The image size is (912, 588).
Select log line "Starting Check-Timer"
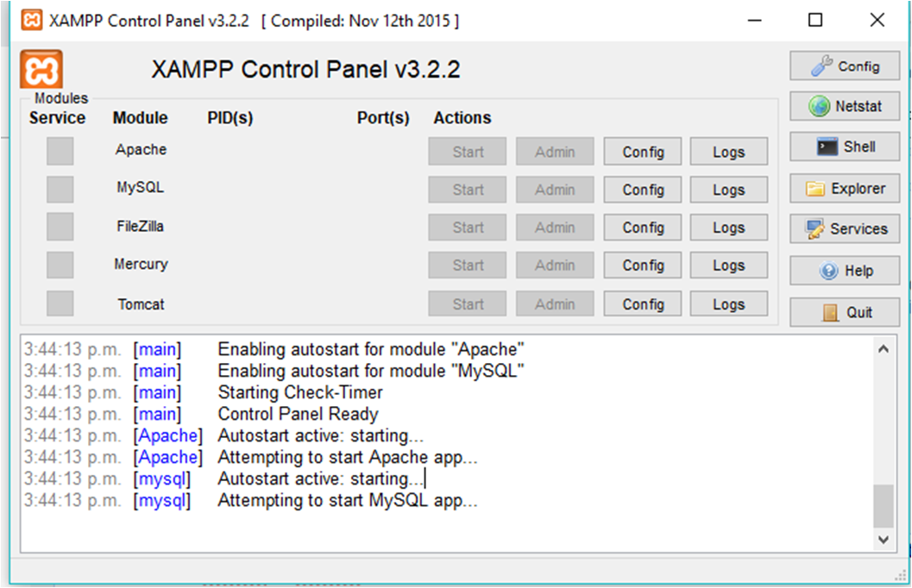tap(300, 392)
